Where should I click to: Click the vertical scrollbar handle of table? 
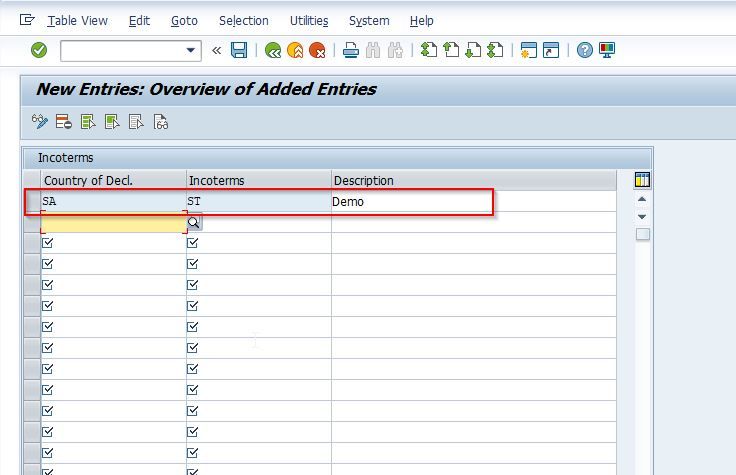(x=643, y=234)
